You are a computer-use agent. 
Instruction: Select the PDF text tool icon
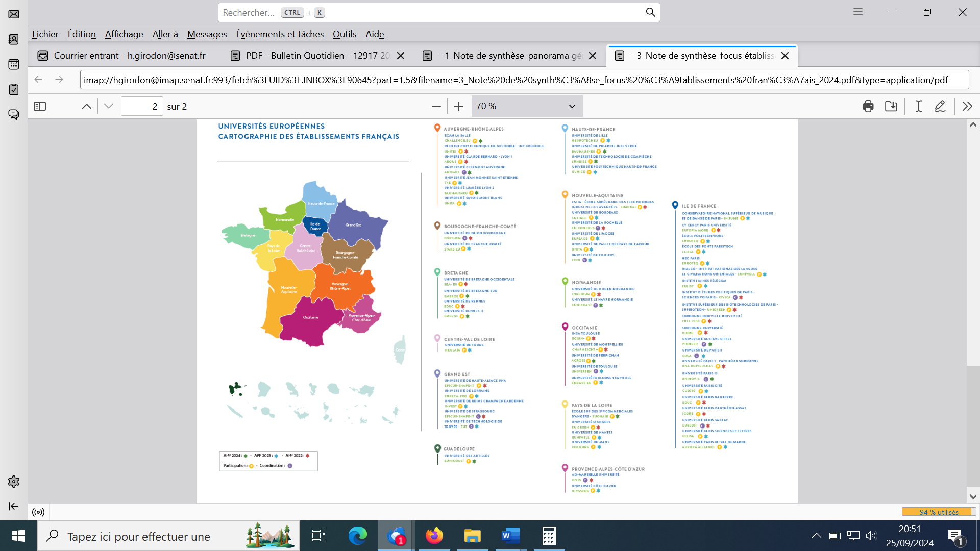click(918, 106)
